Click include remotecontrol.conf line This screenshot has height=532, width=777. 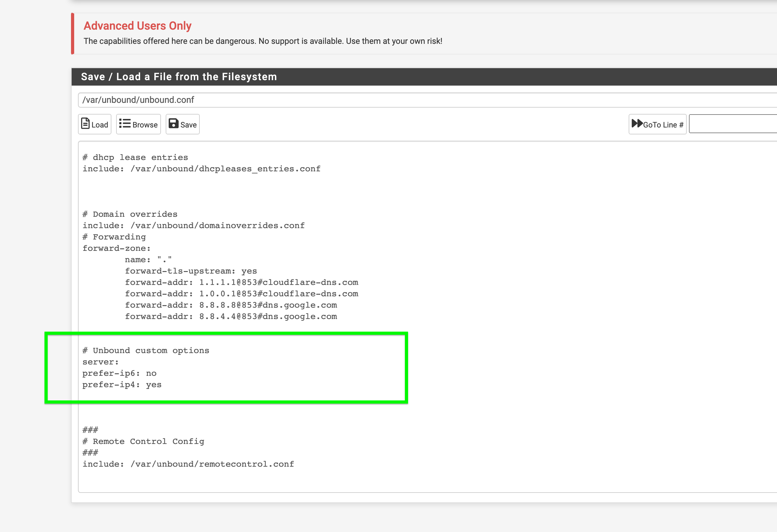click(188, 464)
